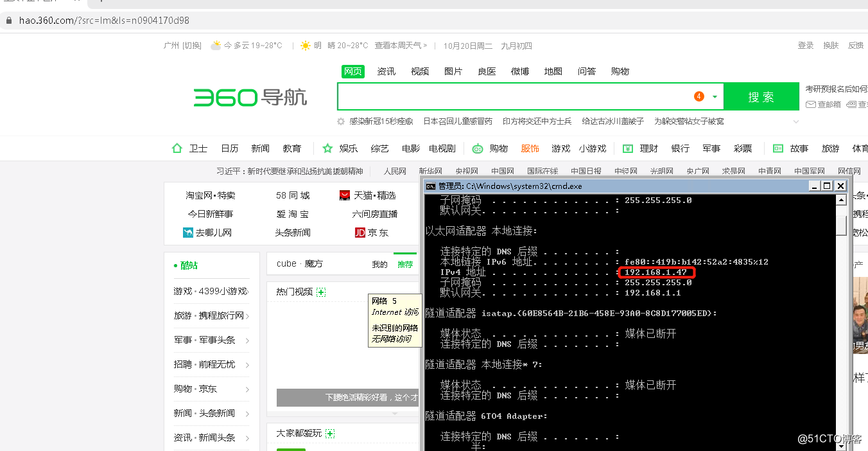Image resolution: width=868 pixels, height=451 pixels.
Task: Click the orange badge number 4 in search box
Action: tap(699, 96)
